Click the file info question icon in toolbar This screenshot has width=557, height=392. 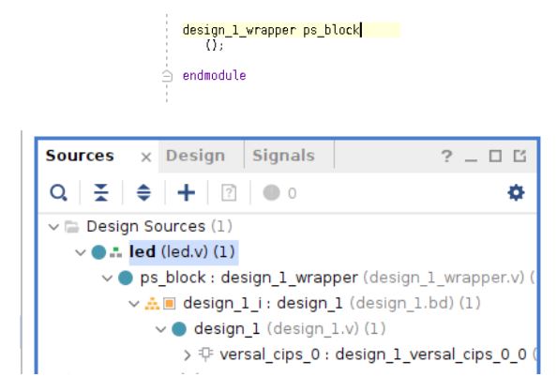229,192
